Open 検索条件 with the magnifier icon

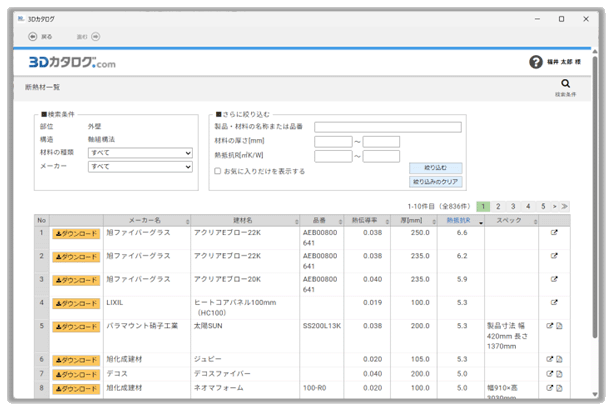(x=566, y=84)
